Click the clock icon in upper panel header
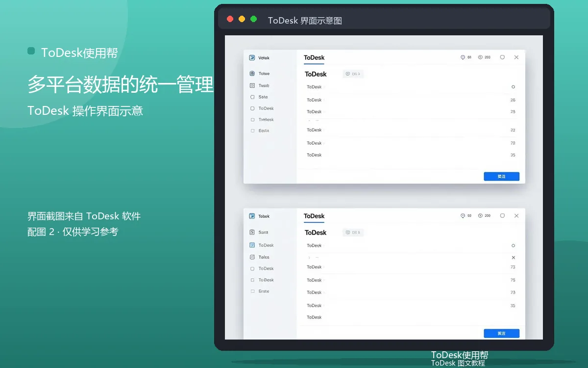The image size is (588, 368). (x=480, y=57)
